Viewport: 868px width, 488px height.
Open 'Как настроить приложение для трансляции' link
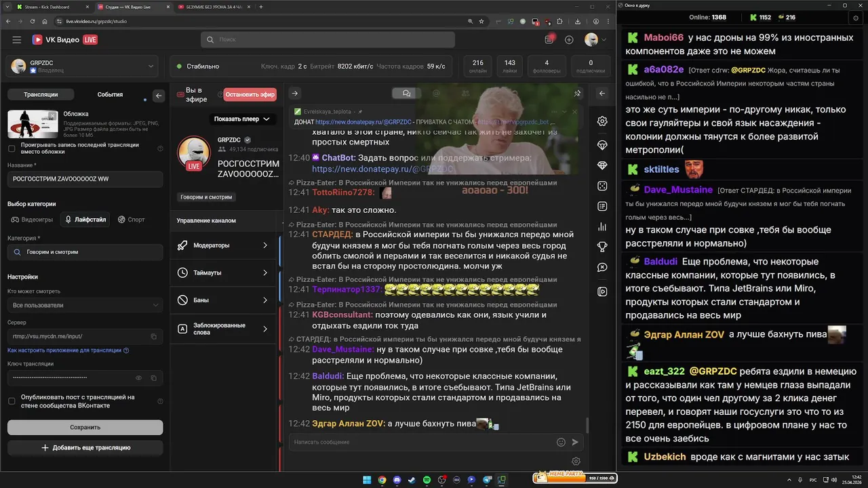[x=68, y=350]
